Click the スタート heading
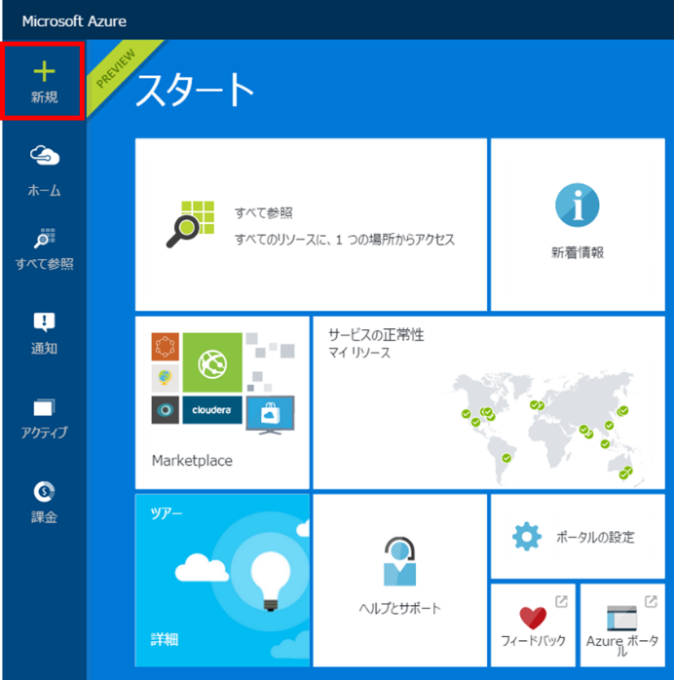Image resolution: width=674 pixels, height=680 pixels. pos(195,89)
